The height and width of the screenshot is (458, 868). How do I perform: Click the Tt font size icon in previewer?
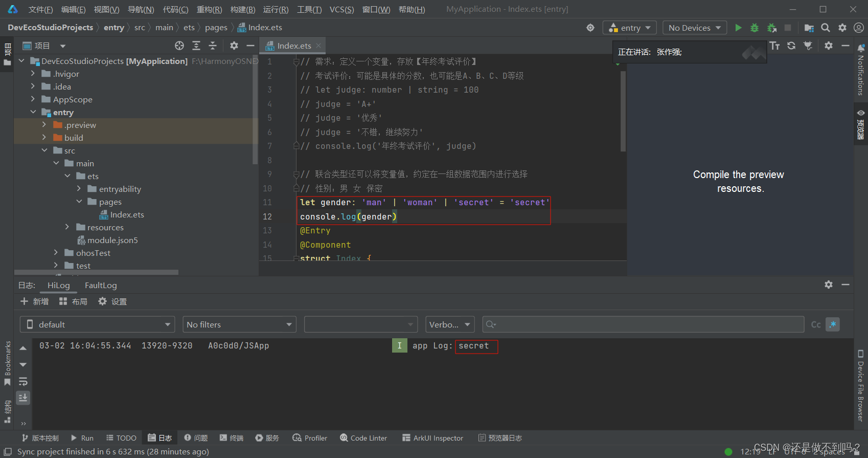[775, 46]
